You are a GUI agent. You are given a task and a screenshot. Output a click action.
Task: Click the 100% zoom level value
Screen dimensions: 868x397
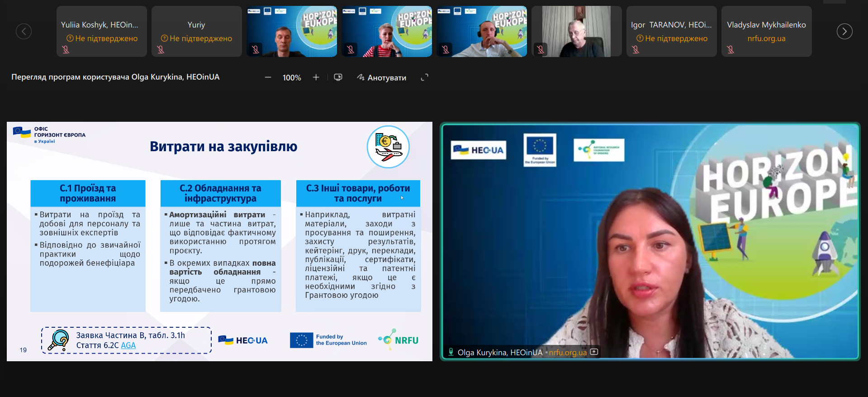[x=292, y=78]
